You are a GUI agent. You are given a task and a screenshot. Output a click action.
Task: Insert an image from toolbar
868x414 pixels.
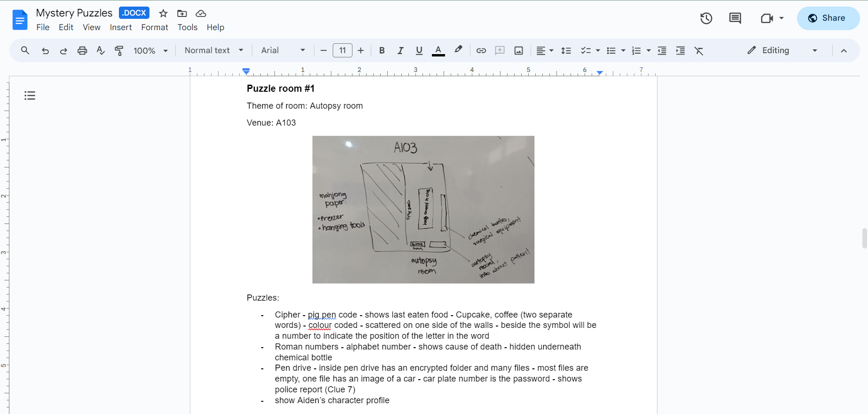pos(519,50)
